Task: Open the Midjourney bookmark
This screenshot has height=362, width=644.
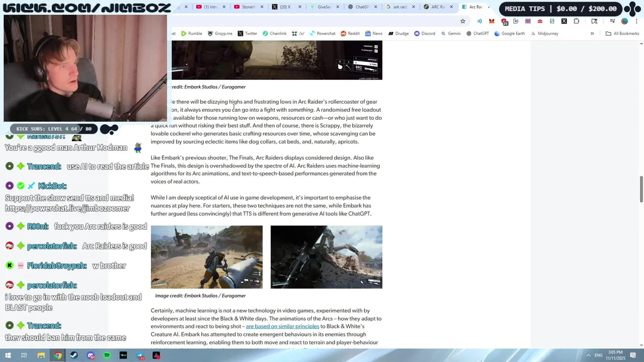Action: [544, 34]
